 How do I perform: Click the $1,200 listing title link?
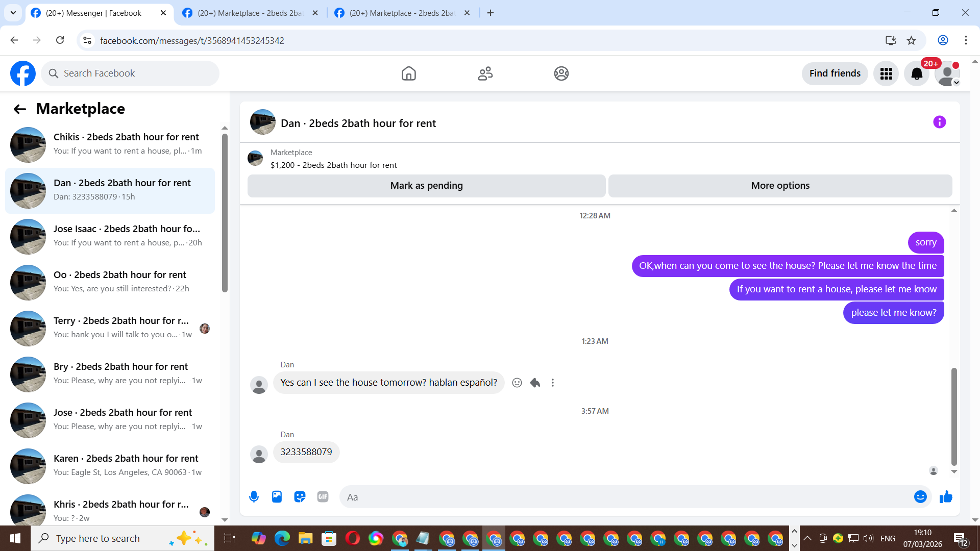[334, 165]
